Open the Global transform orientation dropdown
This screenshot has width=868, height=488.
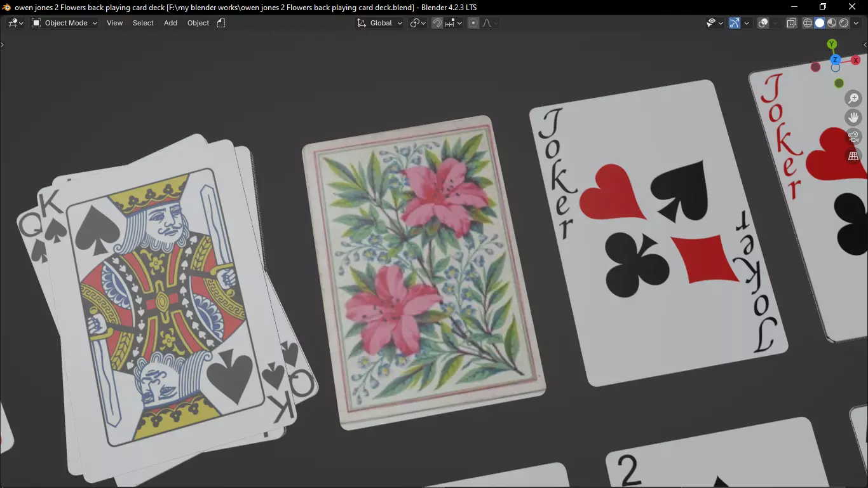coord(380,23)
